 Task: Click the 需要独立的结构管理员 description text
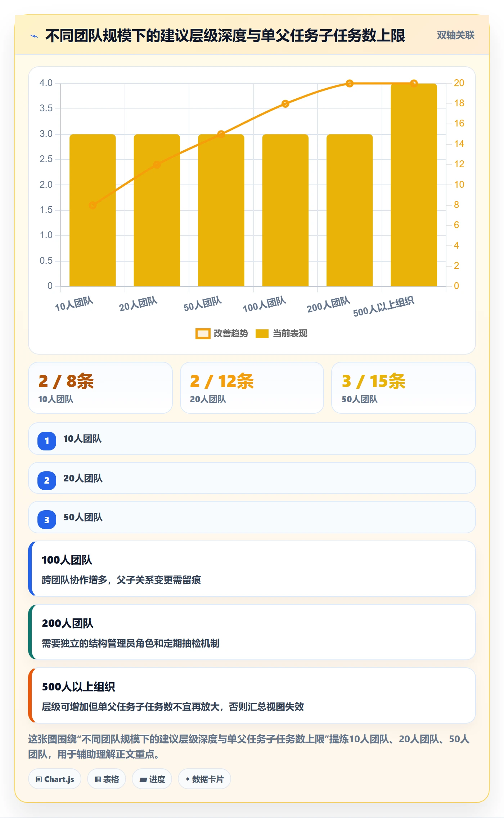pyautogui.click(x=131, y=643)
